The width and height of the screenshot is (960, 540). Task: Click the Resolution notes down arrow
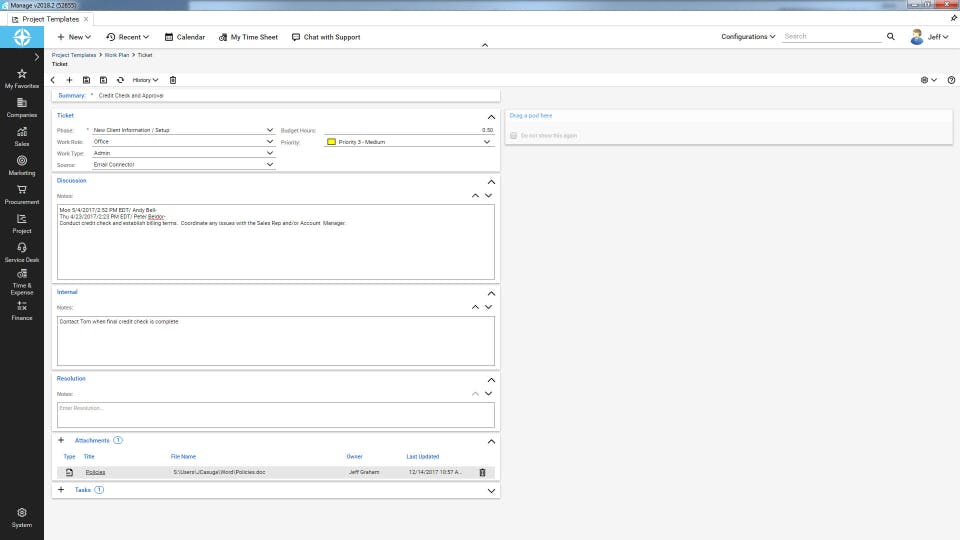(489, 394)
